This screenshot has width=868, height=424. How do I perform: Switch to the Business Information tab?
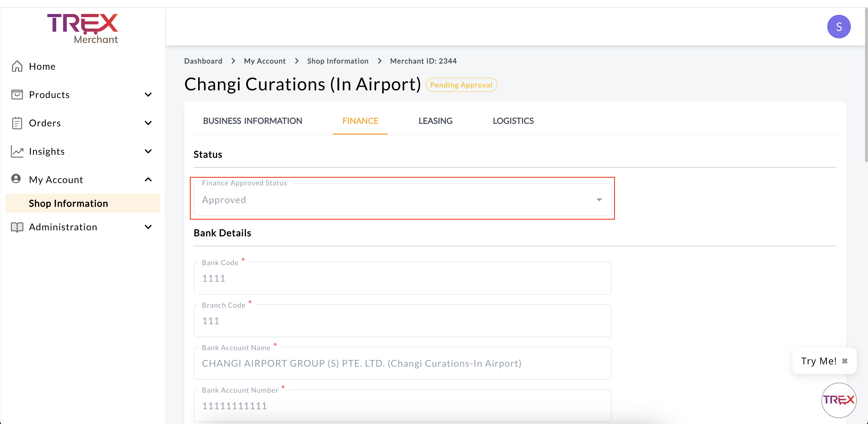(252, 121)
